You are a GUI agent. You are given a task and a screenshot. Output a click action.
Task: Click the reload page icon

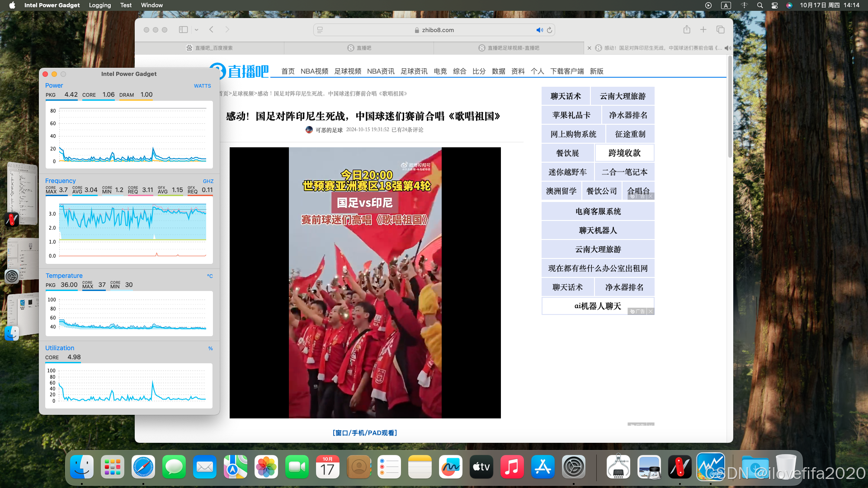(549, 30)
